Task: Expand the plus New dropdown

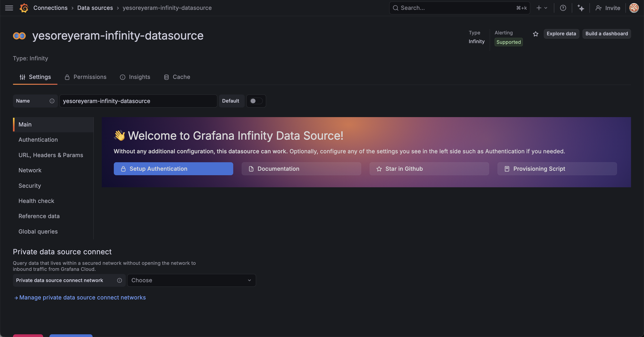Action: (x=542, y=8)
